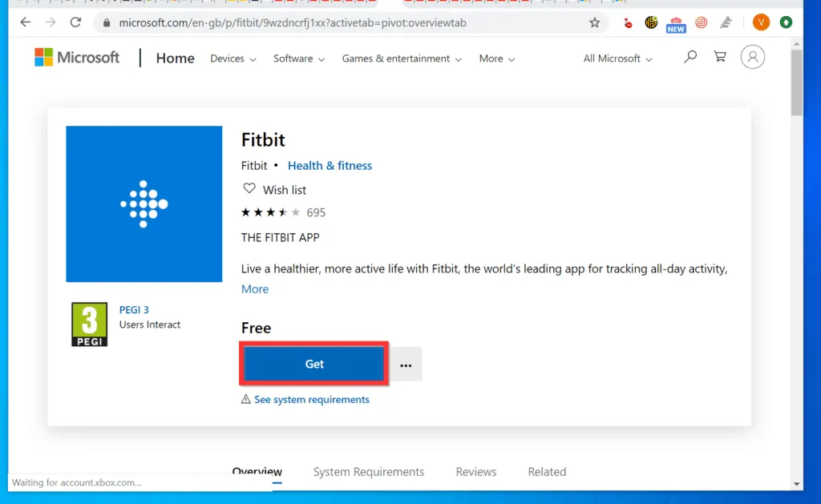This screenshot has height=504, width=821.
Task: Click the padlock icon in the address bar
Action: [107, 23]
